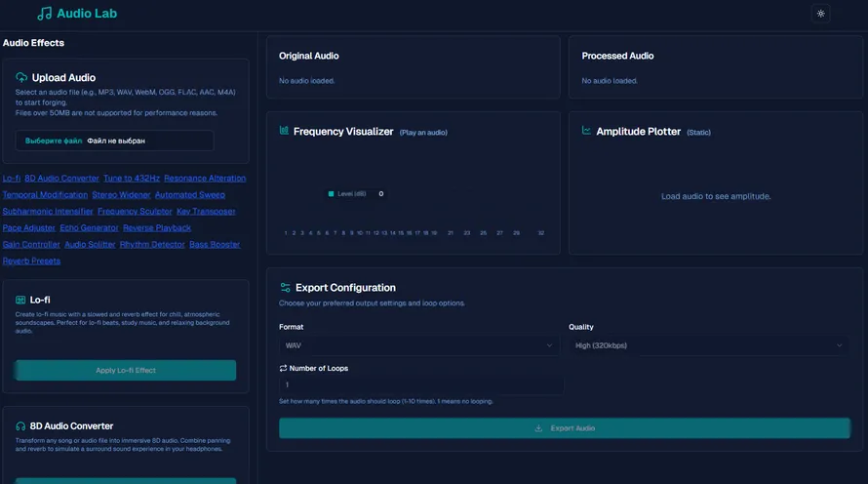Go to the Reverb Presets link
Screen dimensions: 868x484
[x=31, y=261]
